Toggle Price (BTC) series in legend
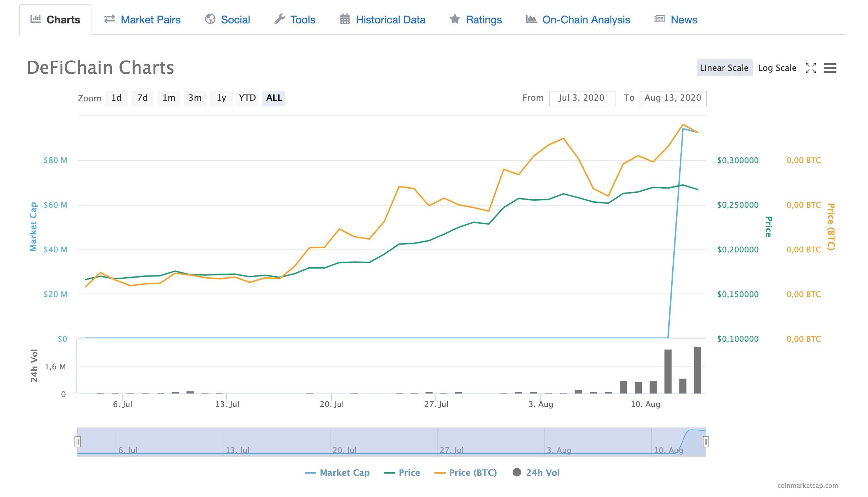 (466, 473)
